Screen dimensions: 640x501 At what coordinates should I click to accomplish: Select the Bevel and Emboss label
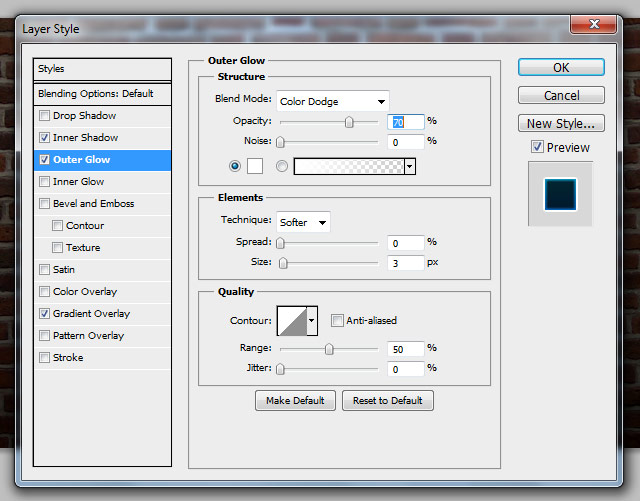(93, 203)
